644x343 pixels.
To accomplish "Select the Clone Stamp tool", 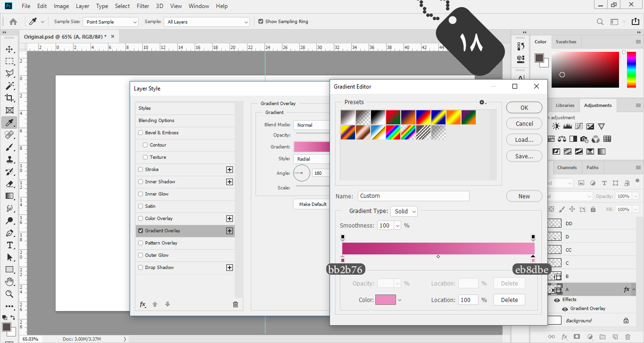I will click(9, 159).
